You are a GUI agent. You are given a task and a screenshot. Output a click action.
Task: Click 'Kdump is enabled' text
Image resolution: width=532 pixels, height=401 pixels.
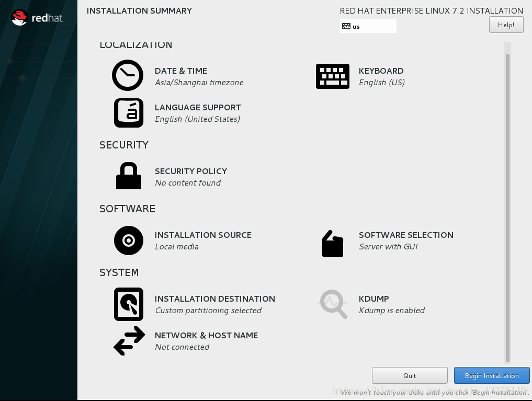click(392, 310)
